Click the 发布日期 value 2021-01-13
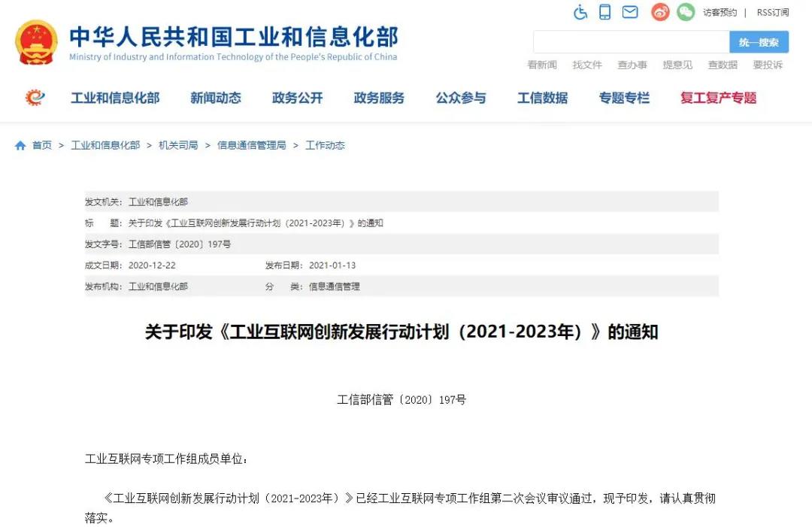812x527 pixels. point(332,265)
